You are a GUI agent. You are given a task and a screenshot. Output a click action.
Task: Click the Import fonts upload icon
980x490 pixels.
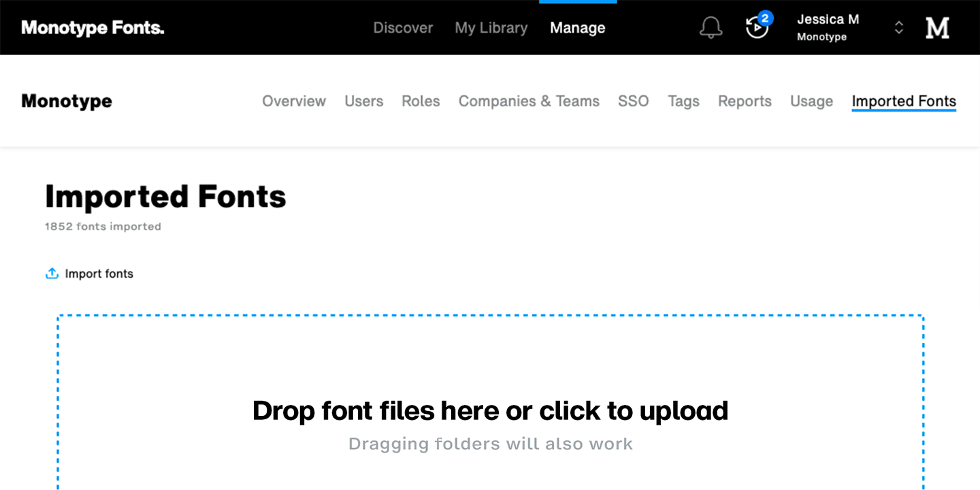52,274
